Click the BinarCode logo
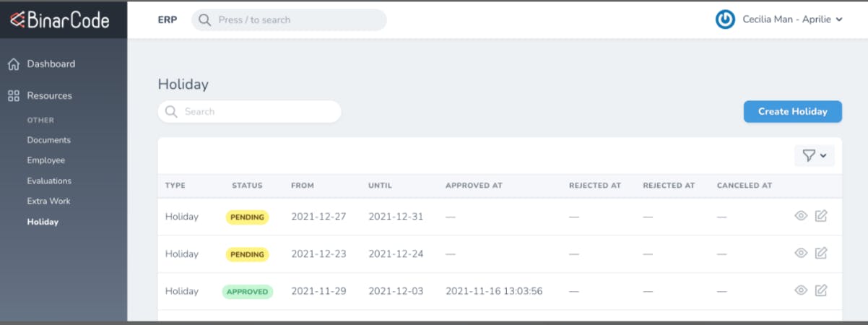The height and width of the screenshot is (325, 868). [59, 19]
